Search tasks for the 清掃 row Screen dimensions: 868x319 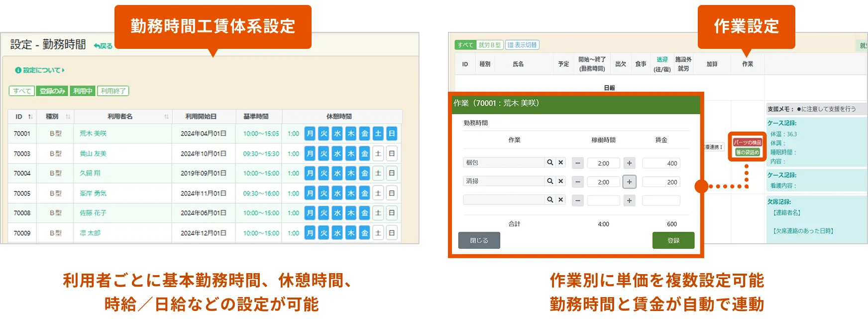(x=550, y=181)
